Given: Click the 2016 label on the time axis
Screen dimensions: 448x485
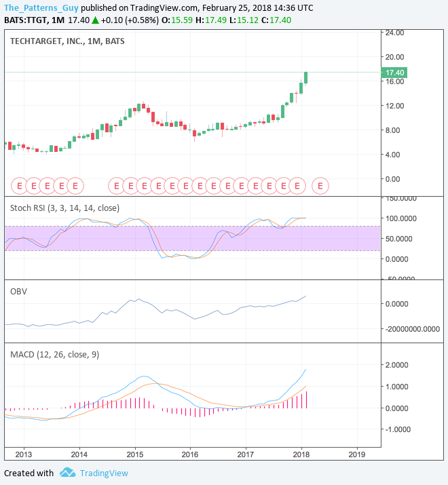Looking at the screenshot, I should [x=190, y=454].
